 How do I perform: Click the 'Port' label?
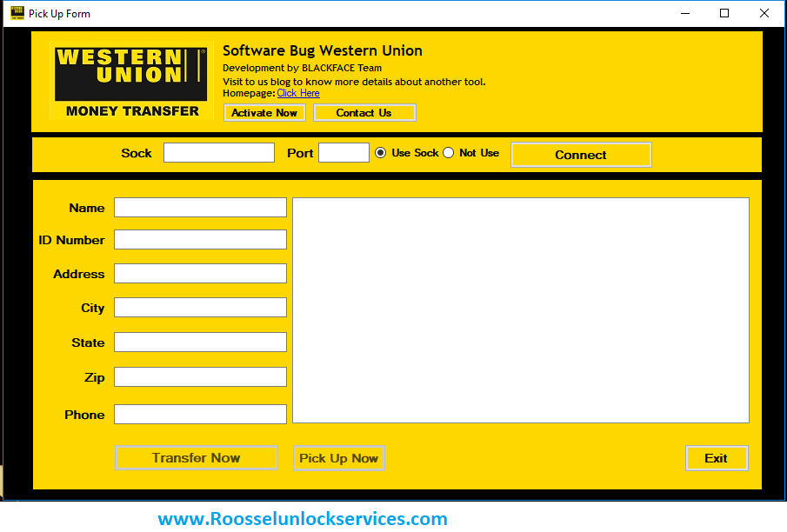pos(300,153)
